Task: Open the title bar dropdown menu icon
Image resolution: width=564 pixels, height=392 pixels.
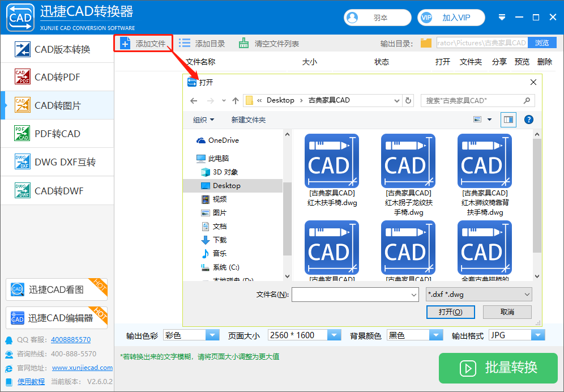Action: (502, 18)
